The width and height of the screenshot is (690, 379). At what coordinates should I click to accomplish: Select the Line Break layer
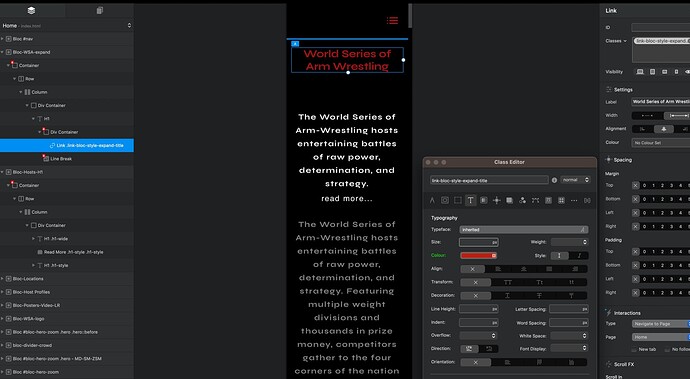67,158
